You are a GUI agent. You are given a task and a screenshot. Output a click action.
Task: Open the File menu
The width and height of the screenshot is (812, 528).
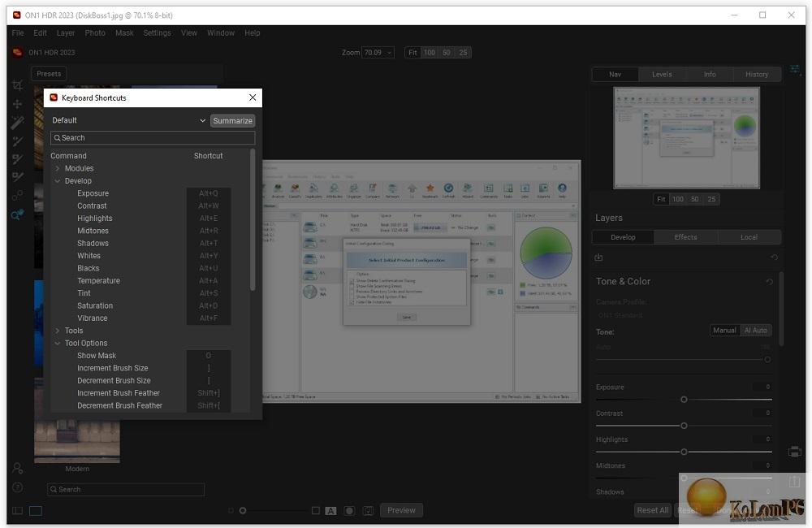(x=18, y=32)
